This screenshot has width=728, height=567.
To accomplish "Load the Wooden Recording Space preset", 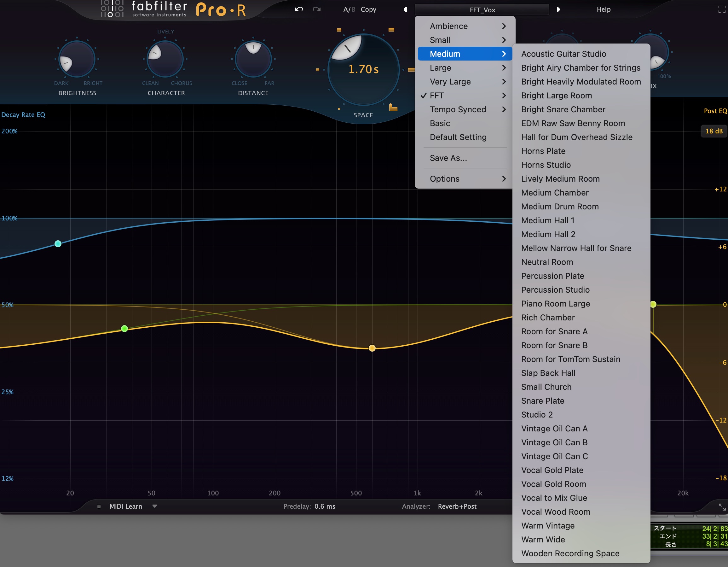I will (581, 553).
